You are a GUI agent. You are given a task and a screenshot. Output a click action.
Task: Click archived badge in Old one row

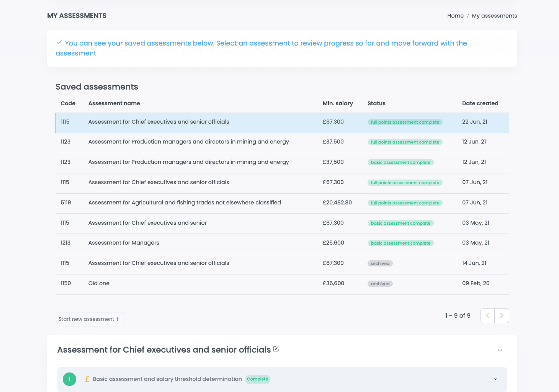pos(380,284)
